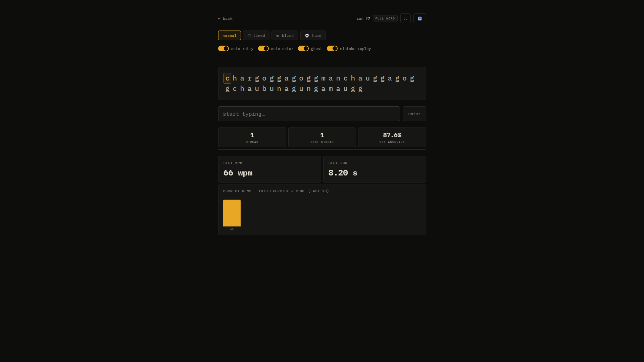Image resolution: width=644 pixels, height=362 pixels.
Task: Go back using the back link
Action: pos(225,18)
